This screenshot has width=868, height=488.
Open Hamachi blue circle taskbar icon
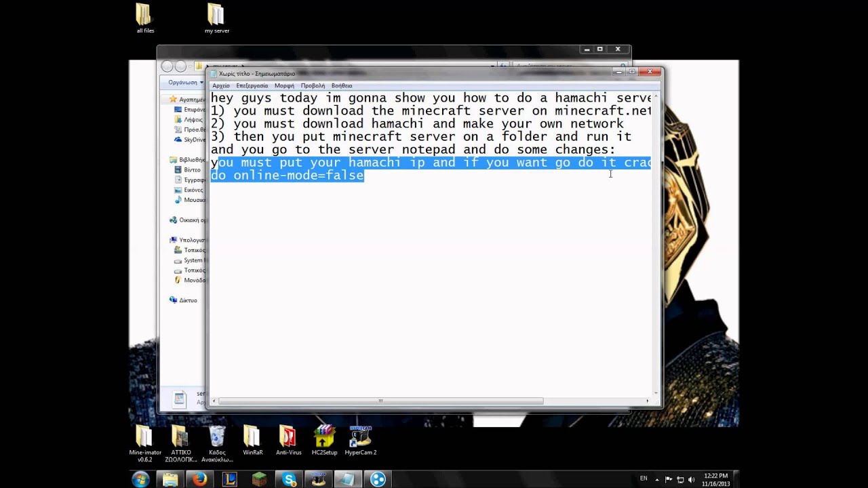tap(378, 479)
